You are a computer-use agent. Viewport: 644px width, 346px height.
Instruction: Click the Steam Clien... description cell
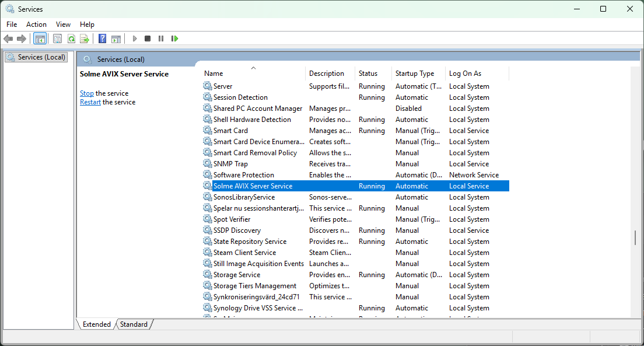(330, 252)
